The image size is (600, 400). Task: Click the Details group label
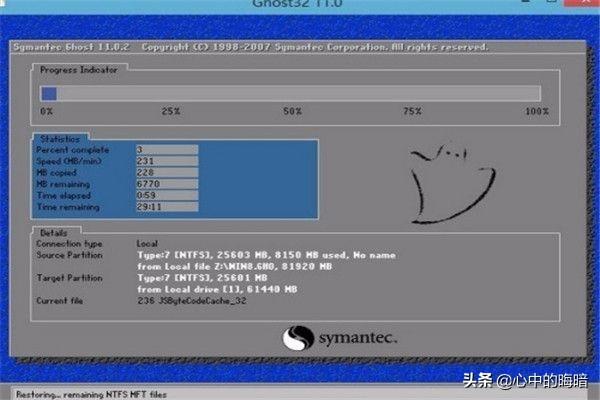[x=54, y=233]
